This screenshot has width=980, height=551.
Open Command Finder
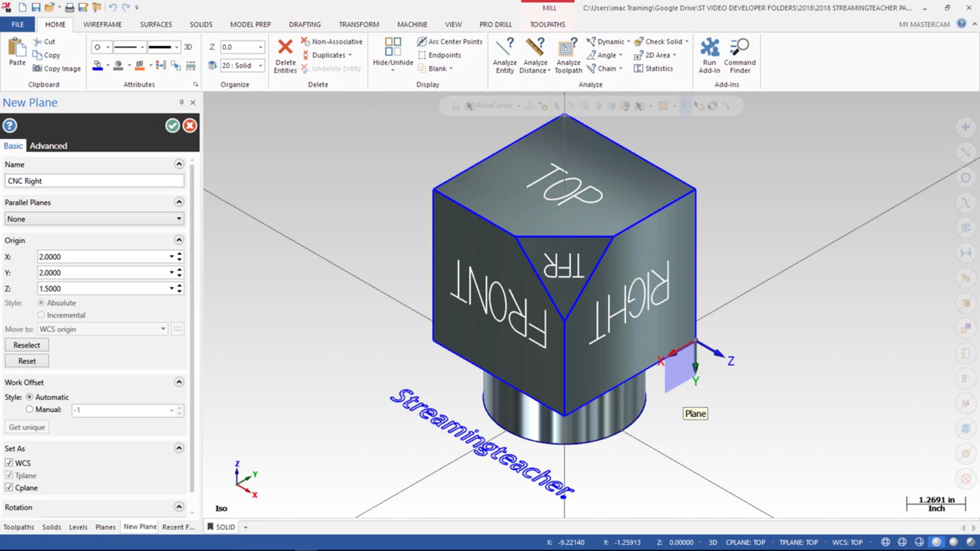pyautogui.click(x=740, y=55)
